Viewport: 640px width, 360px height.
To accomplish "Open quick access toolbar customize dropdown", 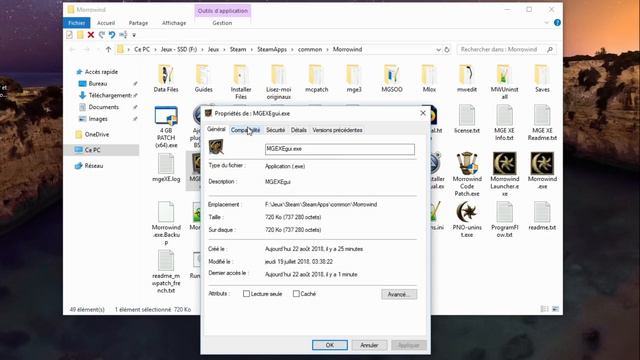I will (134, 35).
